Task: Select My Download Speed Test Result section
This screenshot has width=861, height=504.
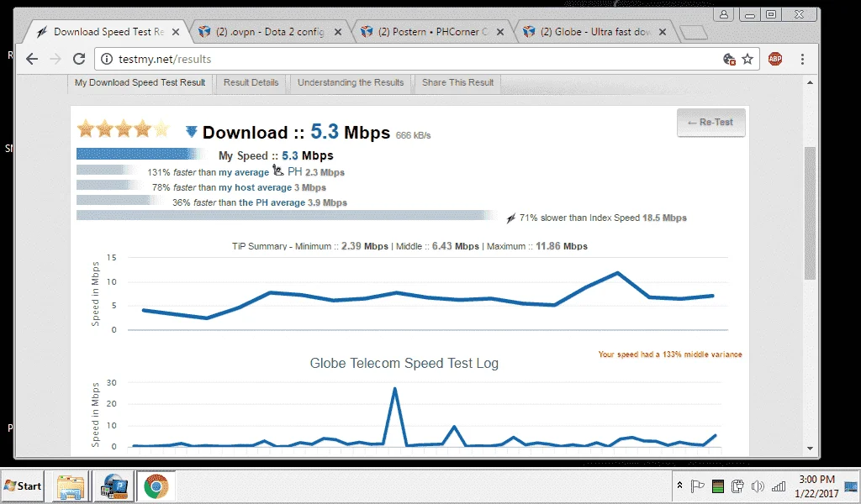Action: pos(140,83)
